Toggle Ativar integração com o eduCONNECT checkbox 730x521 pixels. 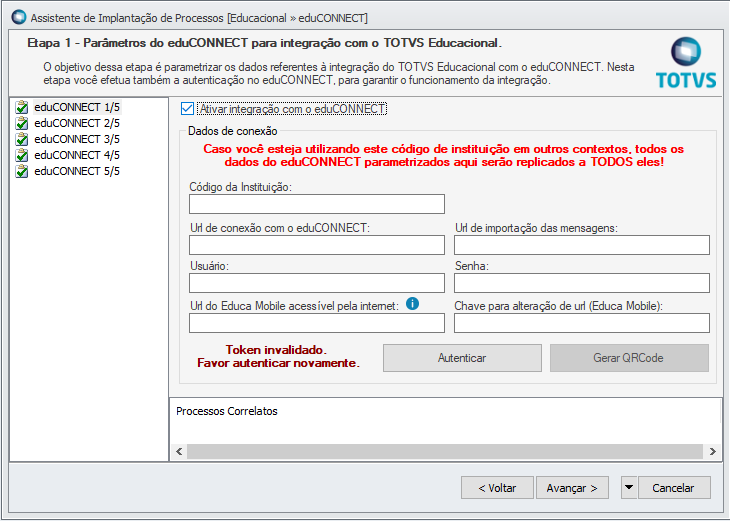[x=187, y=108]
